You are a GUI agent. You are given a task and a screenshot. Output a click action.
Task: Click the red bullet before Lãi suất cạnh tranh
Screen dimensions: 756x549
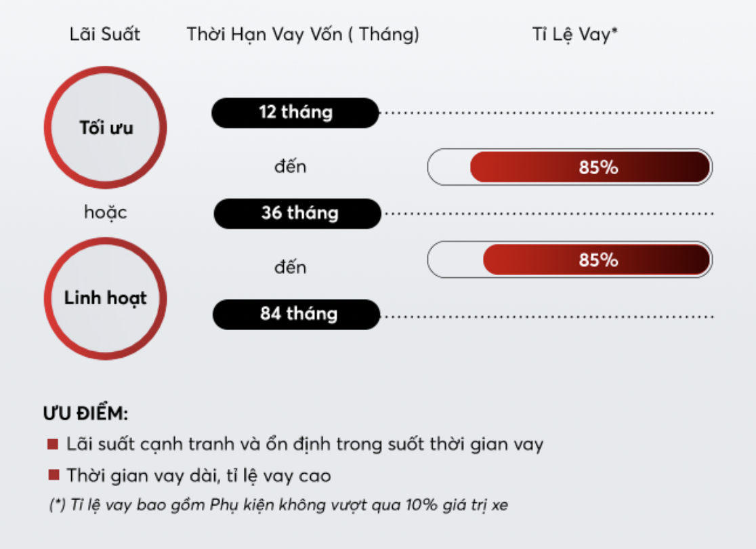pos(52,445)
